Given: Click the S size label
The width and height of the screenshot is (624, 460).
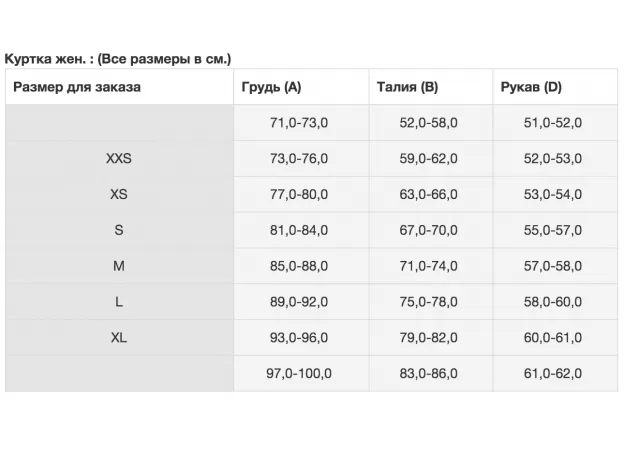Looking at the screenshot, I should [x=118, y=230].
